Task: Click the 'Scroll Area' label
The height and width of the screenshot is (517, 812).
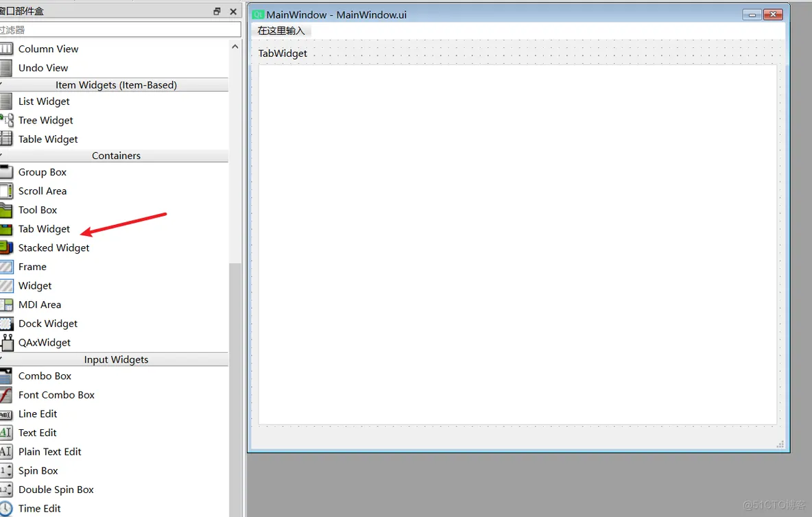Action: [43, 191]
